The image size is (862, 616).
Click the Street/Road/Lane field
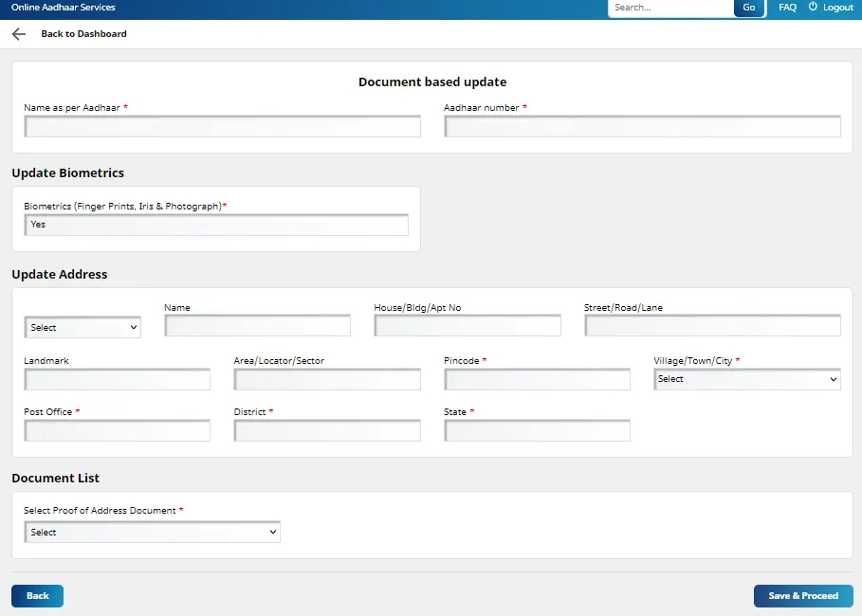click(x=712, y=325)
